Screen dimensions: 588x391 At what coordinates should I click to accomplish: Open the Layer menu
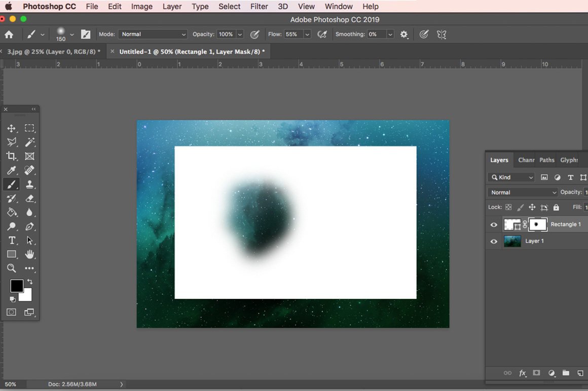coord(172,7)
